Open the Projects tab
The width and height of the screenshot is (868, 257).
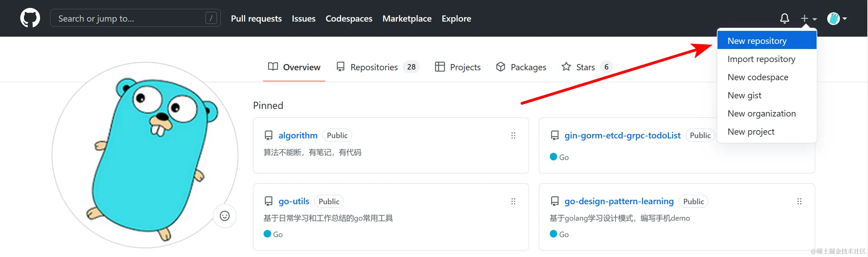point(457,67)
